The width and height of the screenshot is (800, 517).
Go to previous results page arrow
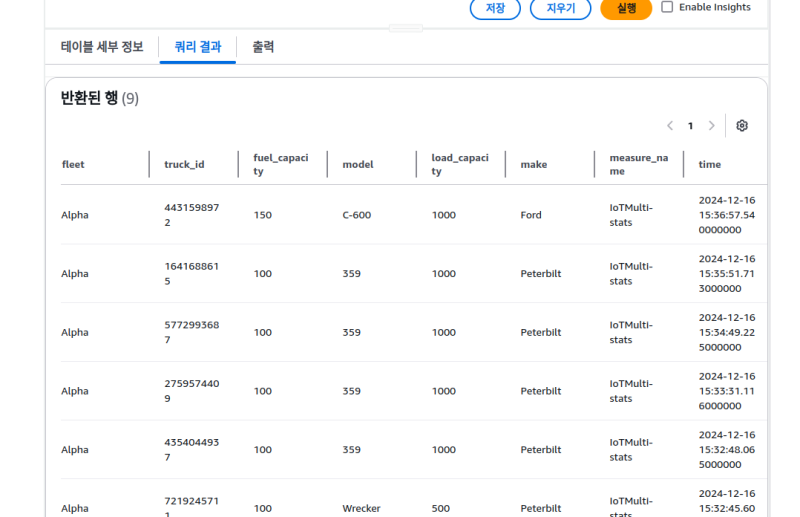click(x=670, y=126)
